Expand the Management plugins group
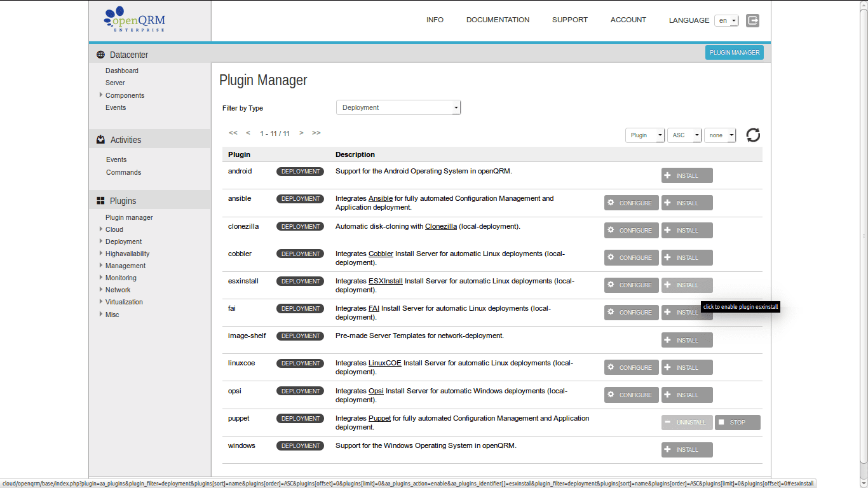Image resolution: width=868 pixels, height=488 pixels. [100, 266]
